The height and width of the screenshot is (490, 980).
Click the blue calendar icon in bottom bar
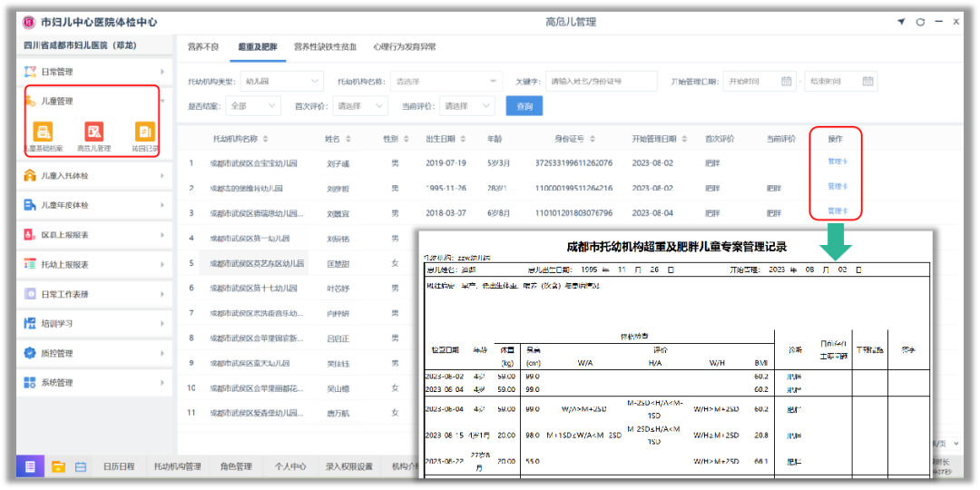[81, 466]
